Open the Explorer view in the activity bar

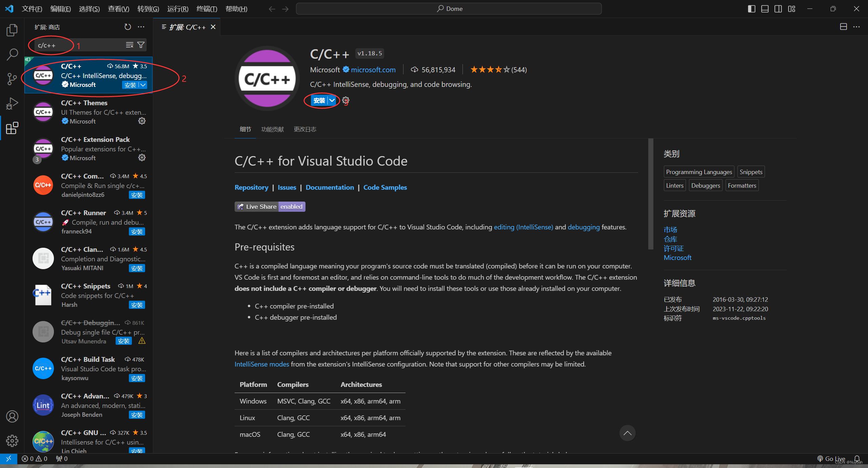pyautogui.click(x=12, y=30)
